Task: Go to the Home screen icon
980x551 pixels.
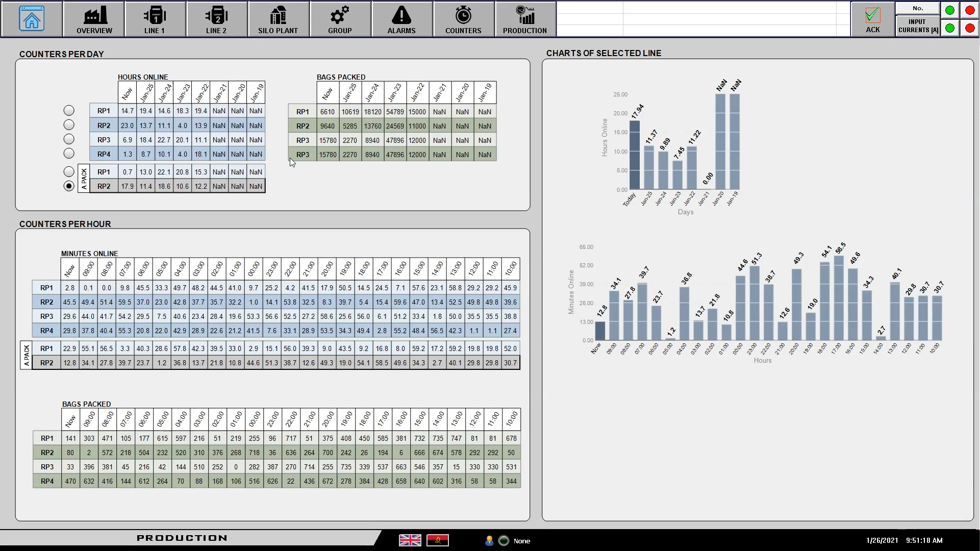Action: coord(32,19)
